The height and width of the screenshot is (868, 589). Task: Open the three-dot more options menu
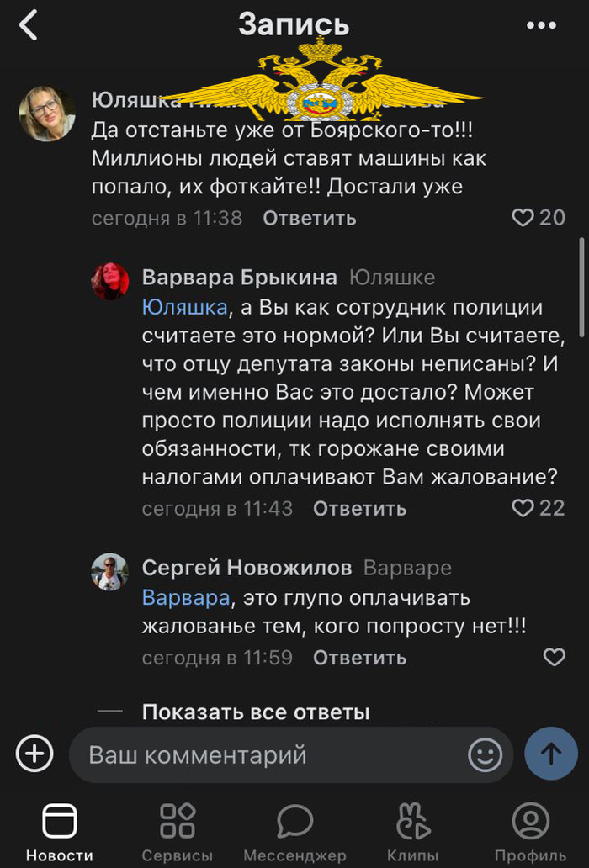click(541, 25)
